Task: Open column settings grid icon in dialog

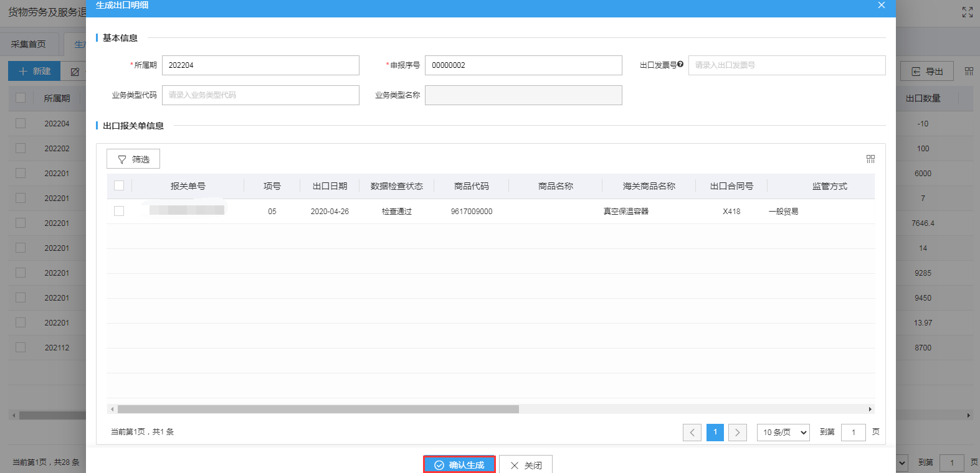Action: 870,159
